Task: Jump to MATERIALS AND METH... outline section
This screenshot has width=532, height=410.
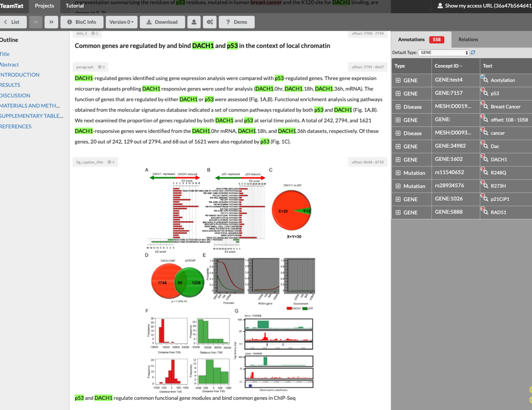Action: click(x=30, y=106)
